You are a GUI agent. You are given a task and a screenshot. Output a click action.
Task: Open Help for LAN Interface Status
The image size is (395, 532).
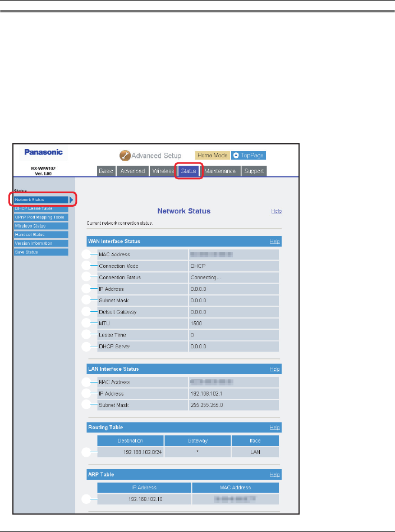tap(274, 369)
